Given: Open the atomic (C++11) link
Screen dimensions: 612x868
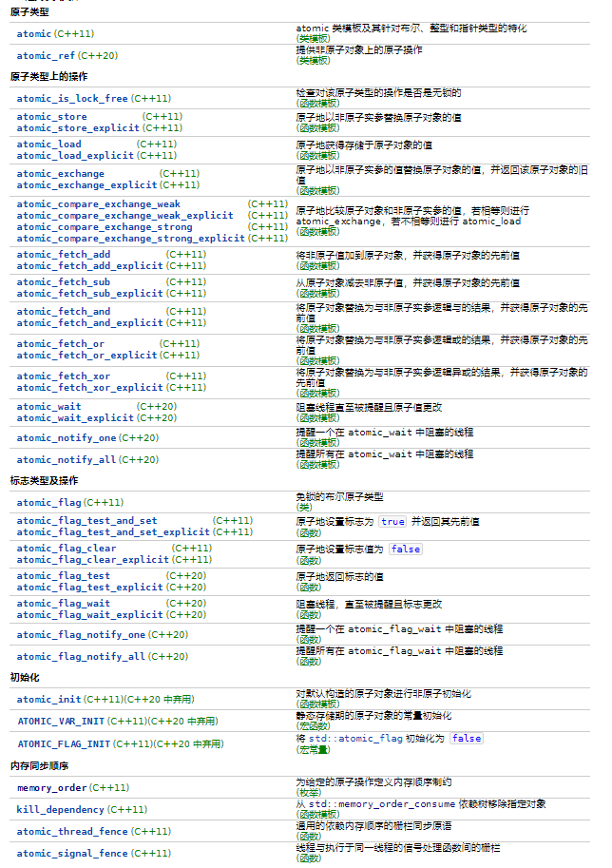Looking at the screenshot, I should point(34,34).
